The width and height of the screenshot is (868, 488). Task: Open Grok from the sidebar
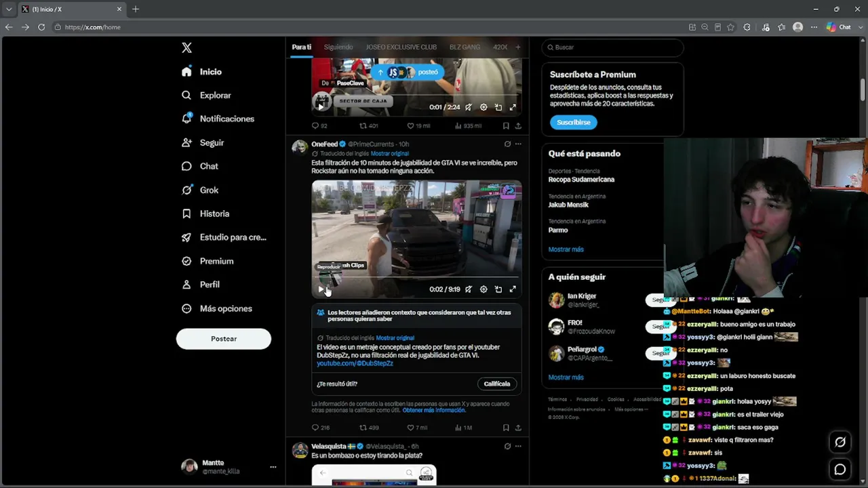tap(200, 190)
